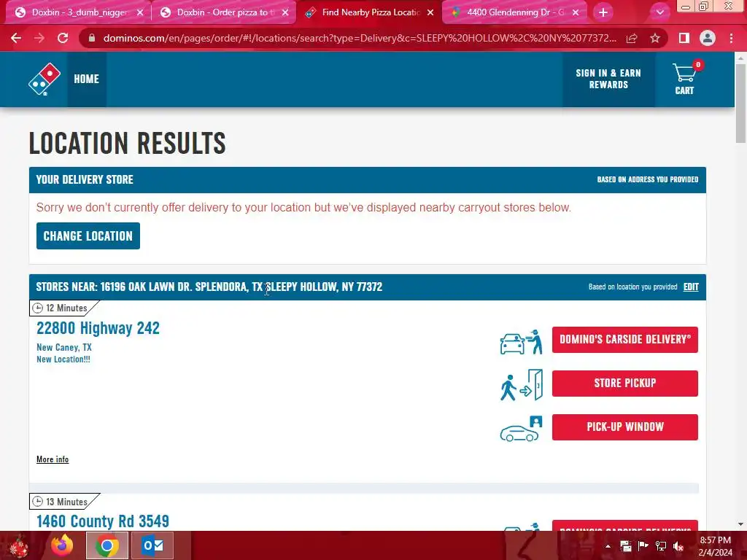Click the 'New Location!!!' text
747x560 pixels.
[63, 359]
